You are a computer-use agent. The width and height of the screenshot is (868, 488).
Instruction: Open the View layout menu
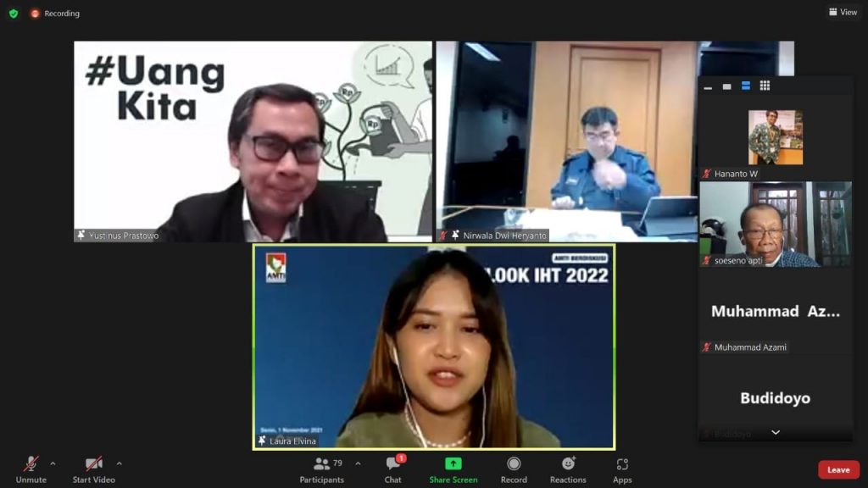pos(843,12)
